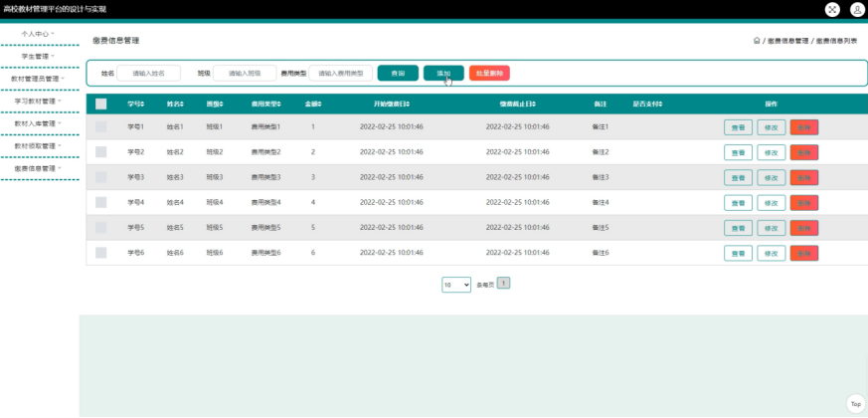Expand 学习教材管理 sidebar menu

click(x=38, y=101)
